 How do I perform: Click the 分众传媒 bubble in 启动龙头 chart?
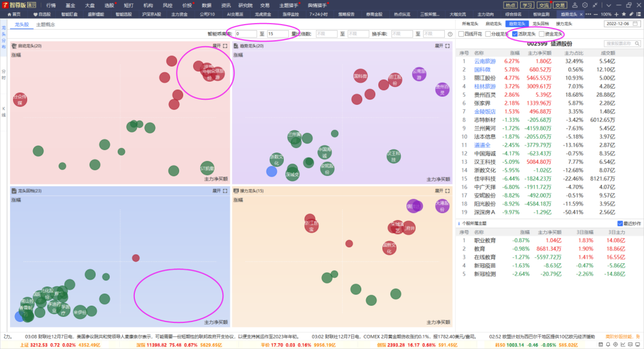point(20,100)
